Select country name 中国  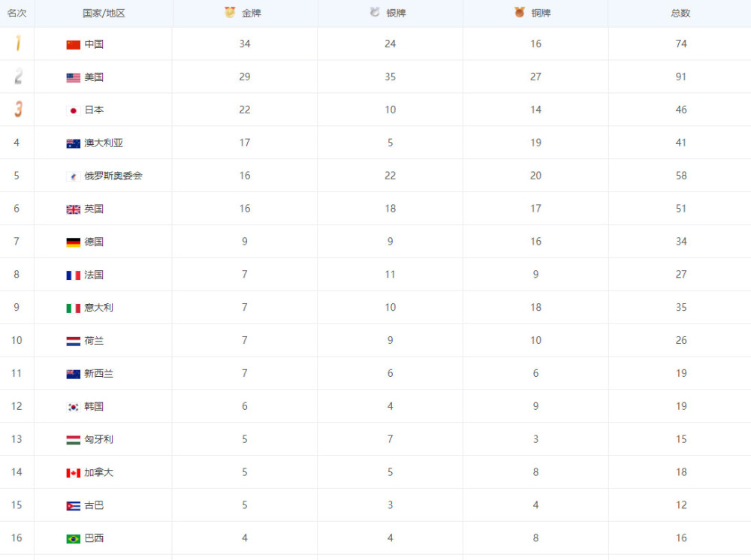coord(94,44)
